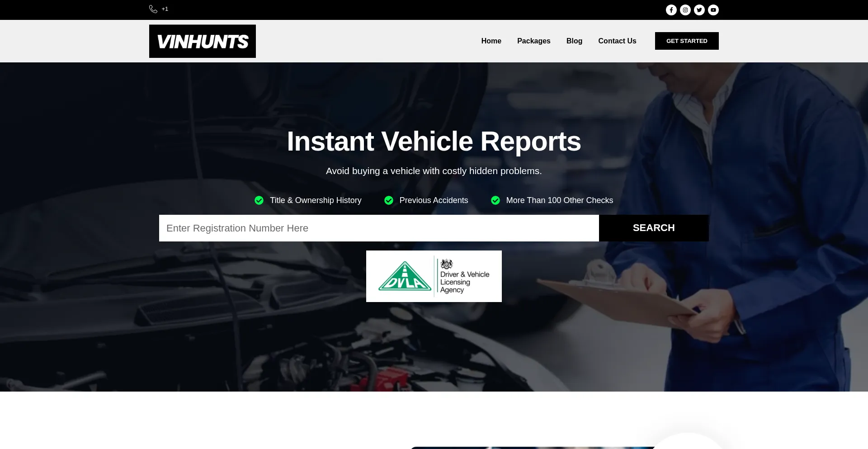Open the Facebook page icon
Viewport: 868px width, 449px height.
(671, 9)
